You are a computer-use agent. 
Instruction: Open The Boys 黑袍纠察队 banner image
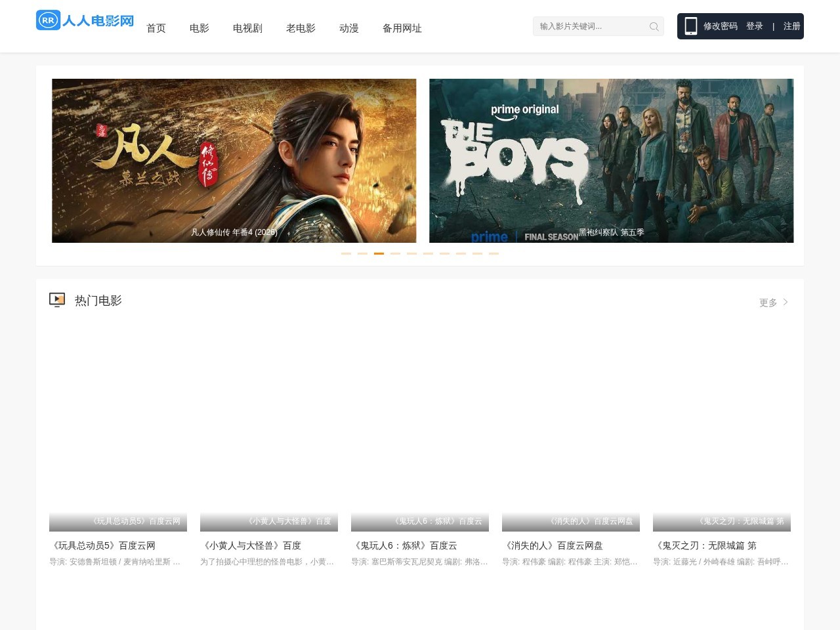coord(612,161)
